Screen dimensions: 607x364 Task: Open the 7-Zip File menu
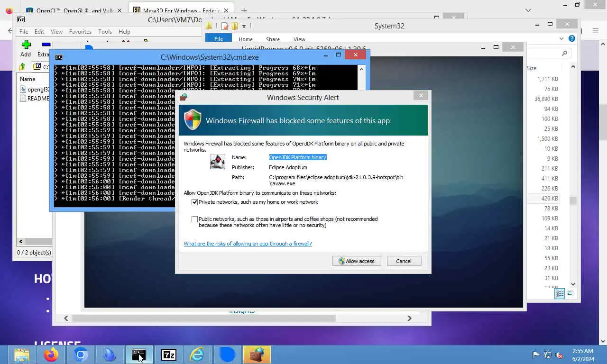(23, 32)
